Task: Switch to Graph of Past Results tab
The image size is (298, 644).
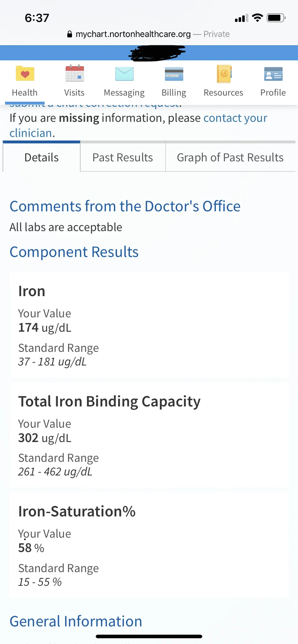Action: (230, 157)
